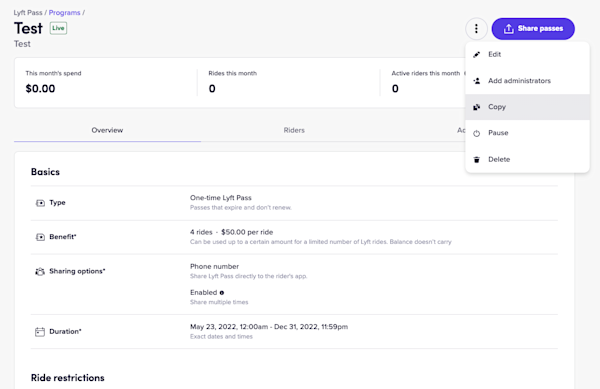Click the $0.00 monthly spend value

pyautogui.click(x=40, y=88)
